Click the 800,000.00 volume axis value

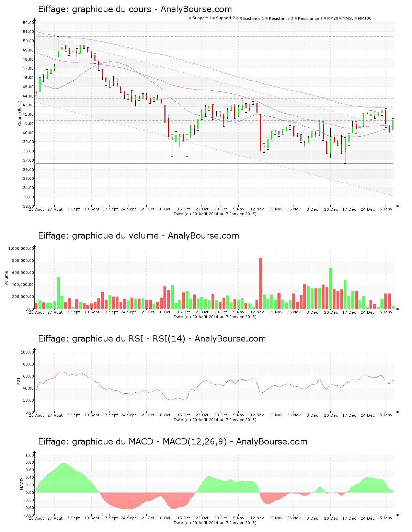tap(23, 261)
